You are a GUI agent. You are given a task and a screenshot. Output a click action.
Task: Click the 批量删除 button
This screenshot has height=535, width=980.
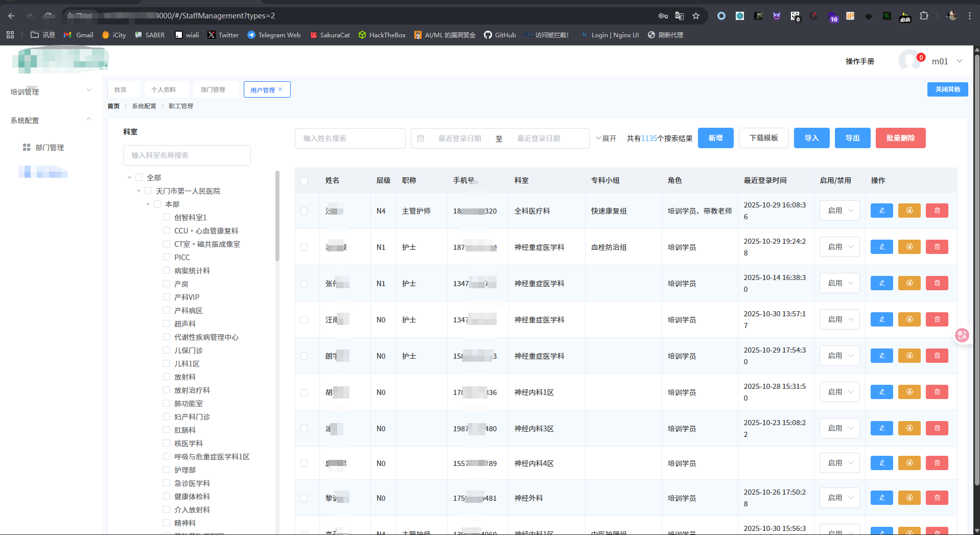[x=900, y=138]
